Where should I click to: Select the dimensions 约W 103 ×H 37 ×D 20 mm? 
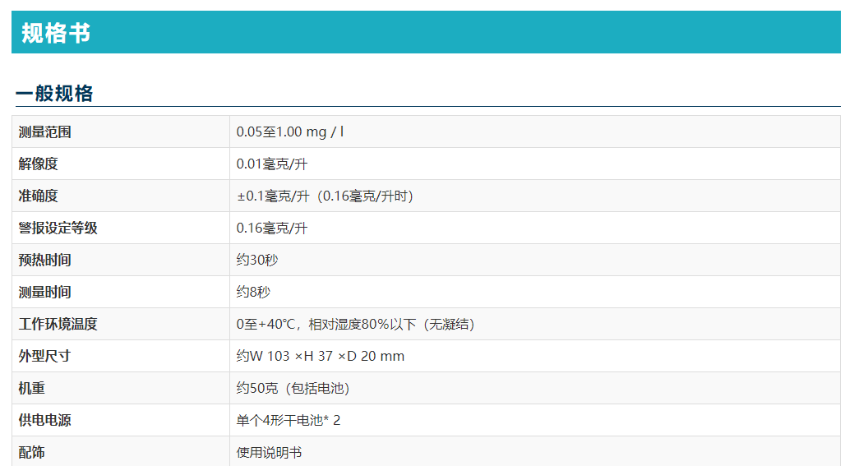pos(321,357)
